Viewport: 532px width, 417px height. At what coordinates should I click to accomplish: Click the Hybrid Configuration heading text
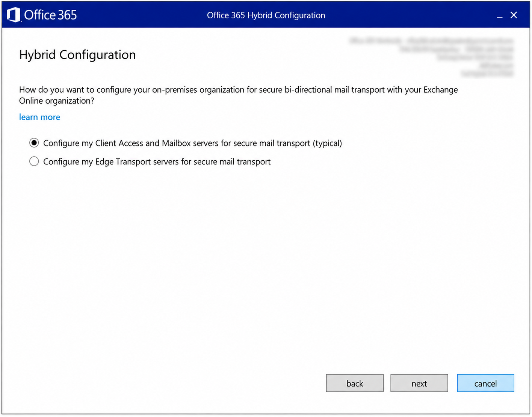tap(77, 55)
